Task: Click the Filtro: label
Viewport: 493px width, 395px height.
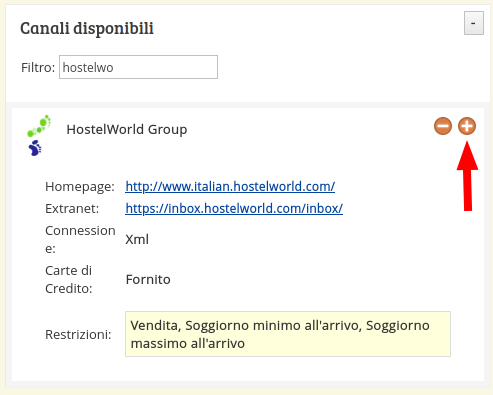Action: pyautogui.click(x=38, y=67)
